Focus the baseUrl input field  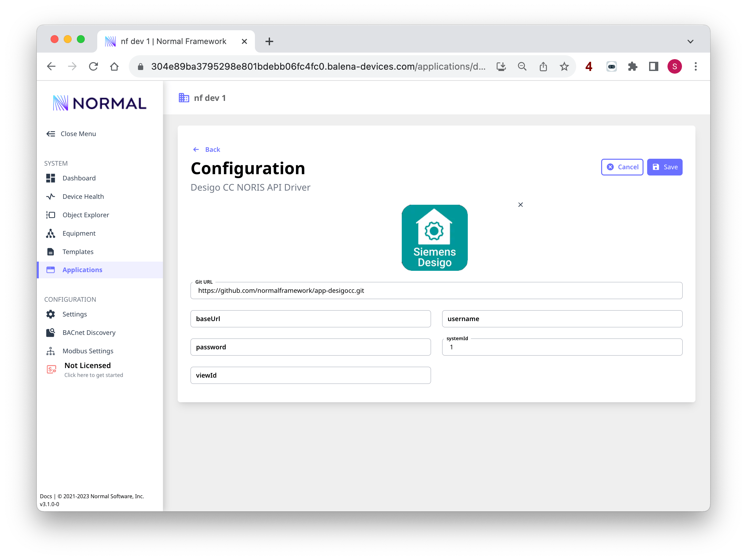310,319
